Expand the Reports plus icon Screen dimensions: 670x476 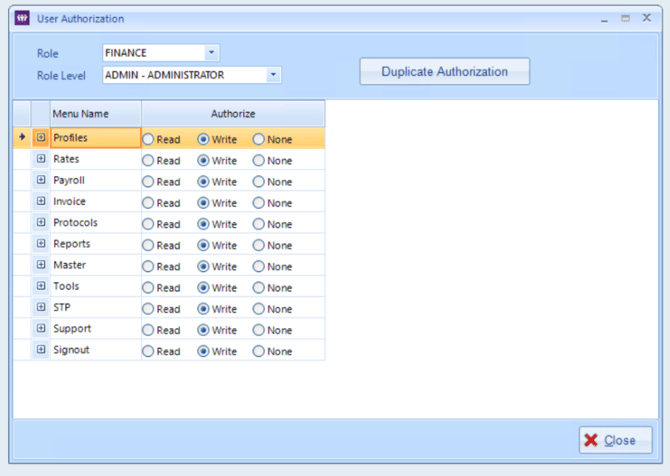click(41, 244)
